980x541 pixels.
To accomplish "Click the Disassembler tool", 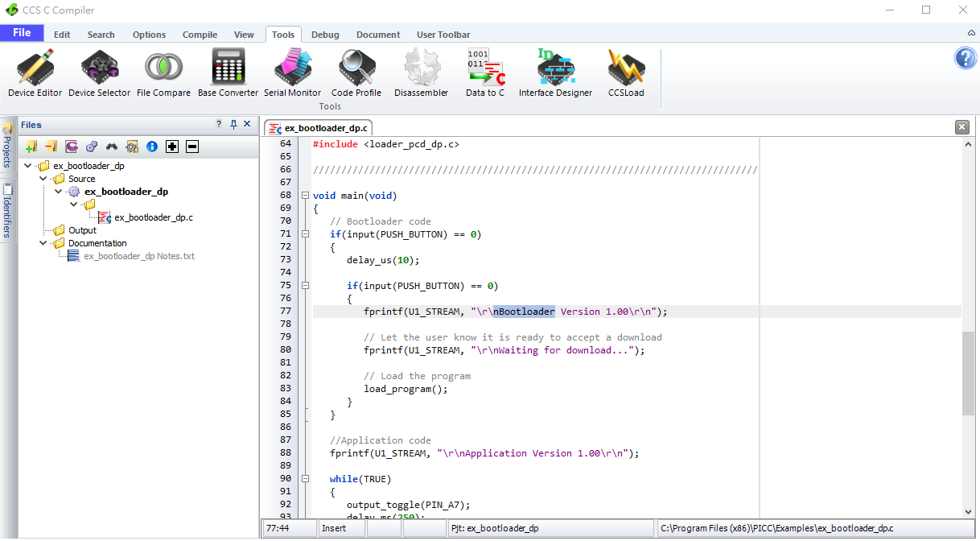I will [421, 74].
